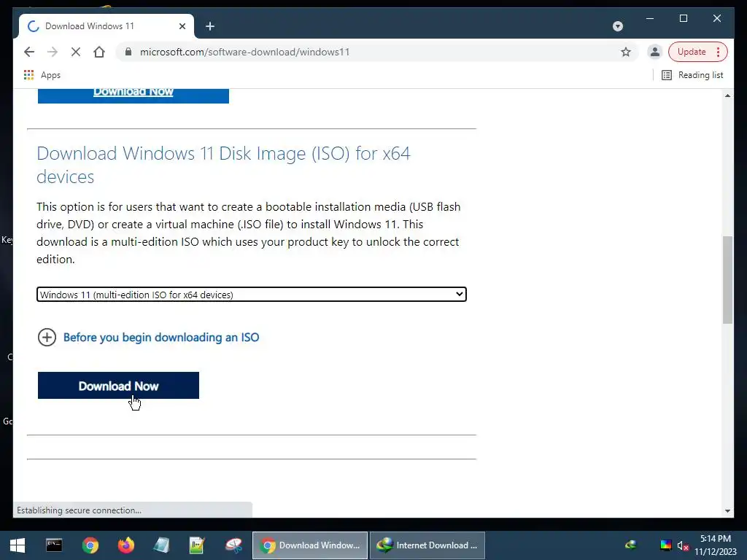Image resolution: width=747 pixels, height=560 pixels.
Task: Open a new browser tab
Action: pyautogui.click(x=210, y=26)
